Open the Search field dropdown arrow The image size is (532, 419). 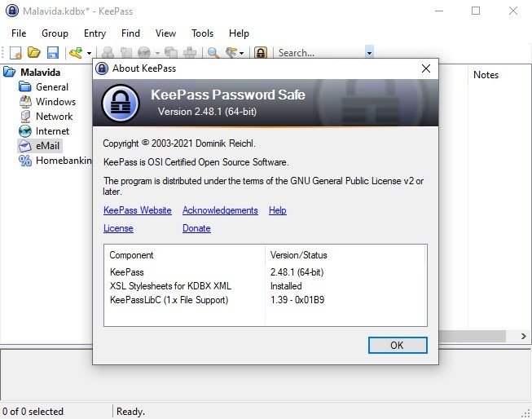click(x=369, y=53)
